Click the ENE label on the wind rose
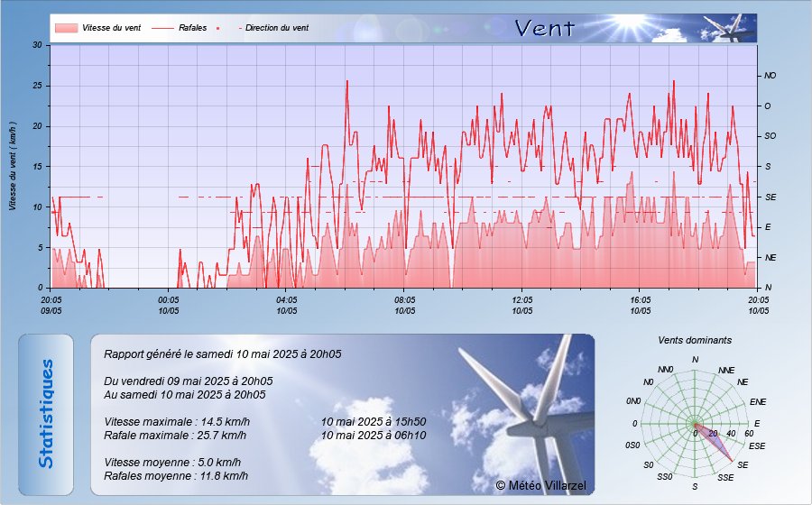Viewport: 812px width, 505px height. click(758, 402)
